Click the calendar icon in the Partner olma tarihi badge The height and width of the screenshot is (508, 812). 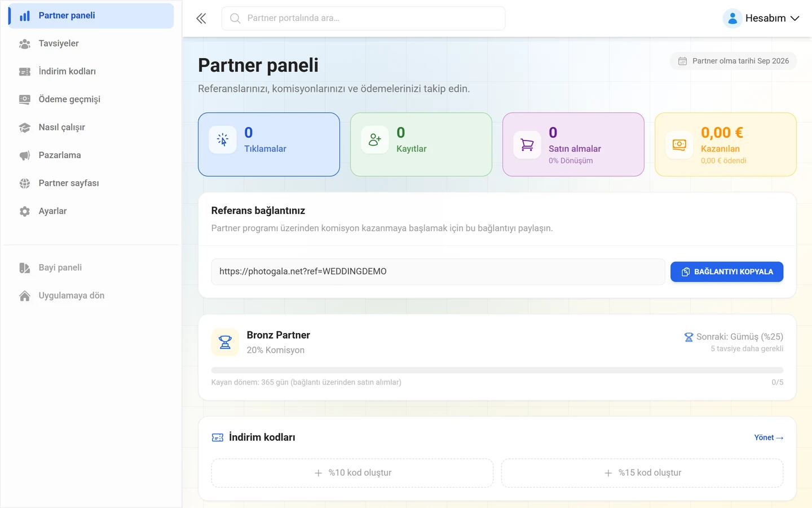tap(682, 61)
